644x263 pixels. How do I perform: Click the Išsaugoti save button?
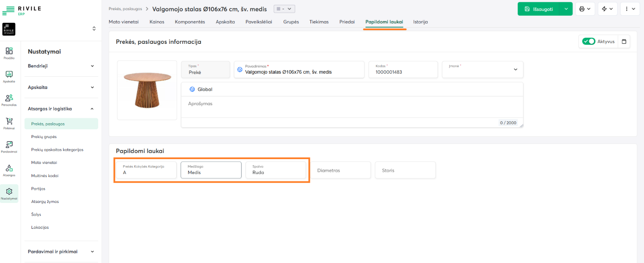[538, 9]
